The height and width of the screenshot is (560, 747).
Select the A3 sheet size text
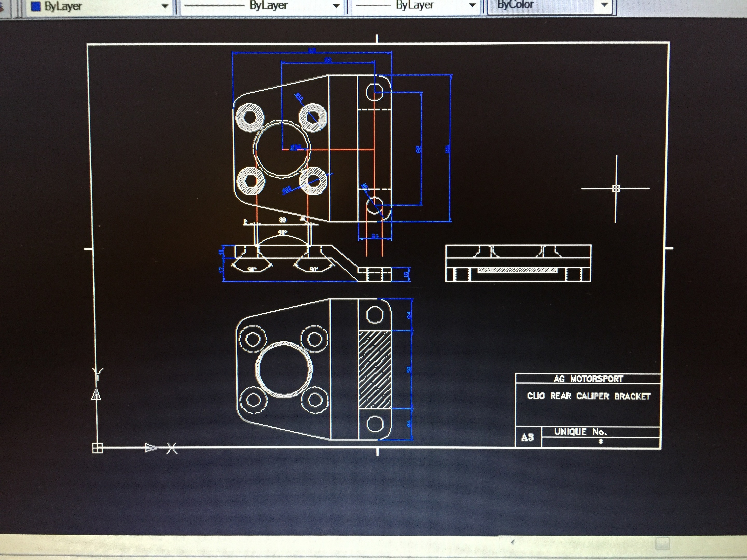tap(528, 438)
